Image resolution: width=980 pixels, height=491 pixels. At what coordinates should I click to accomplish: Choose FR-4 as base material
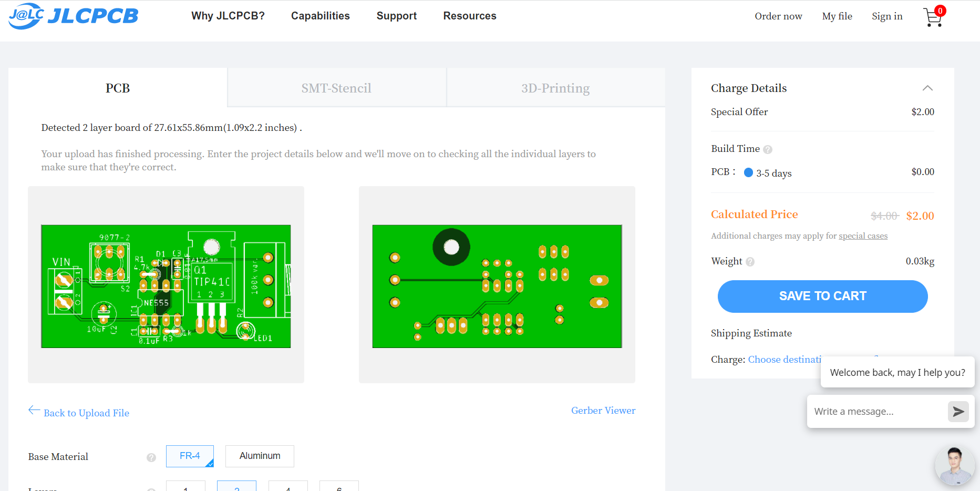[190, 456]
